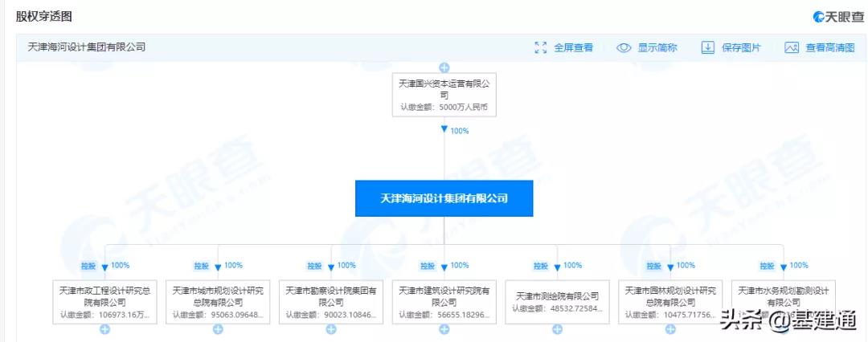This screenshot has height=342, width=868.
Task: Open 天津市水务规划勘测设计有限公司 node
Action: (784, 302)
